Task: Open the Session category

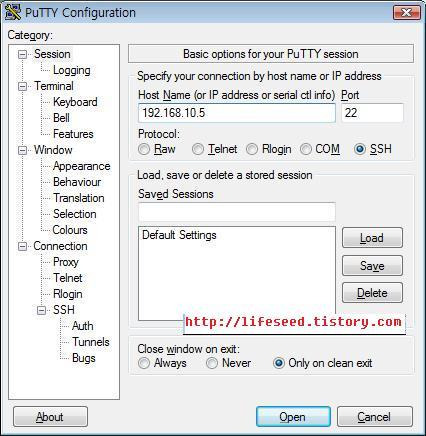Action: [52, 54]
